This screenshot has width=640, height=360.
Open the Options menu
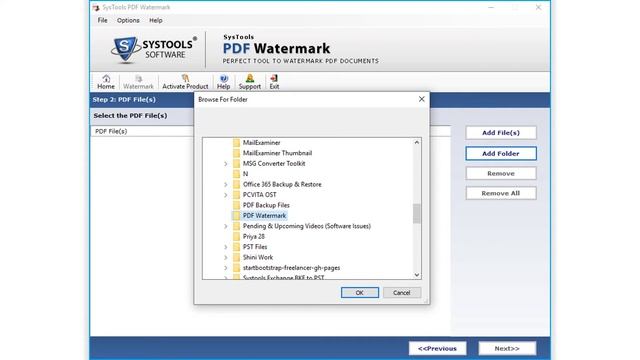(x=128, y=20)
